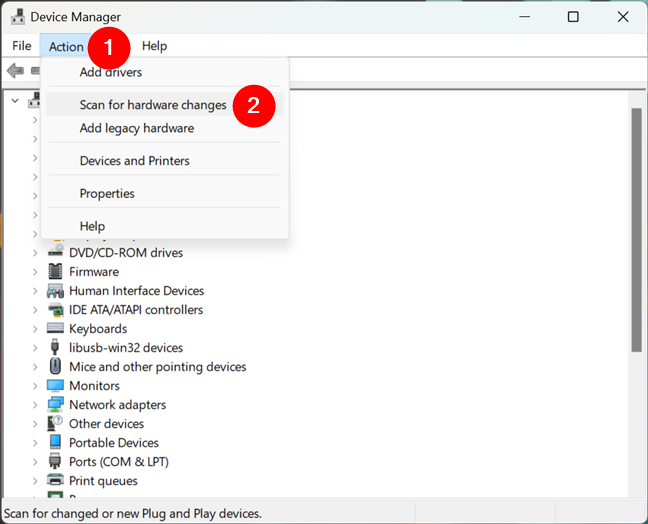Expand Mice and other pointing devices

click(35, 367)
